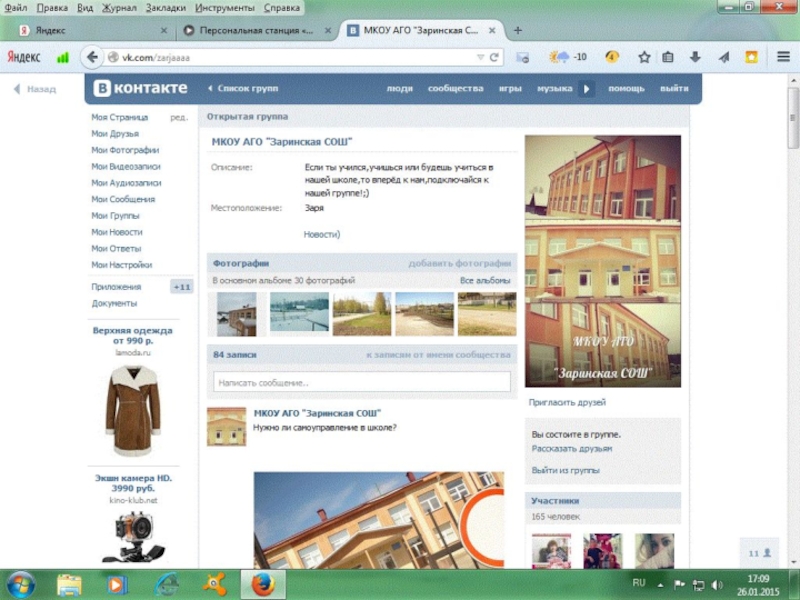Click the RU language indicator
800x600 pixels.
click(638, 583)
